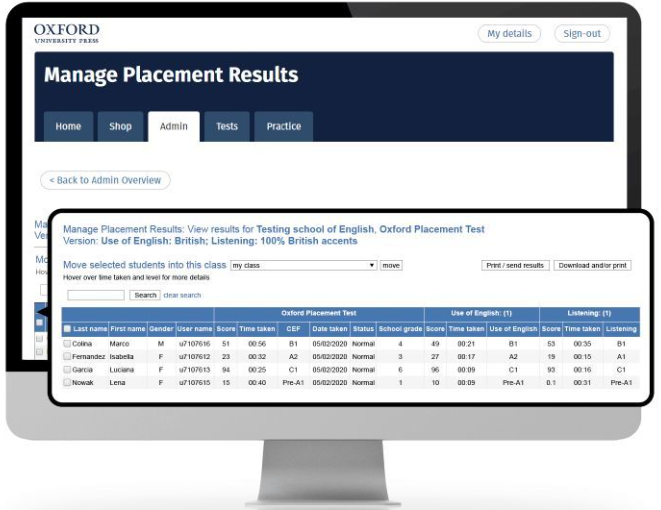
Task: Click the user name u7107612
Action: tap(194, 357)
